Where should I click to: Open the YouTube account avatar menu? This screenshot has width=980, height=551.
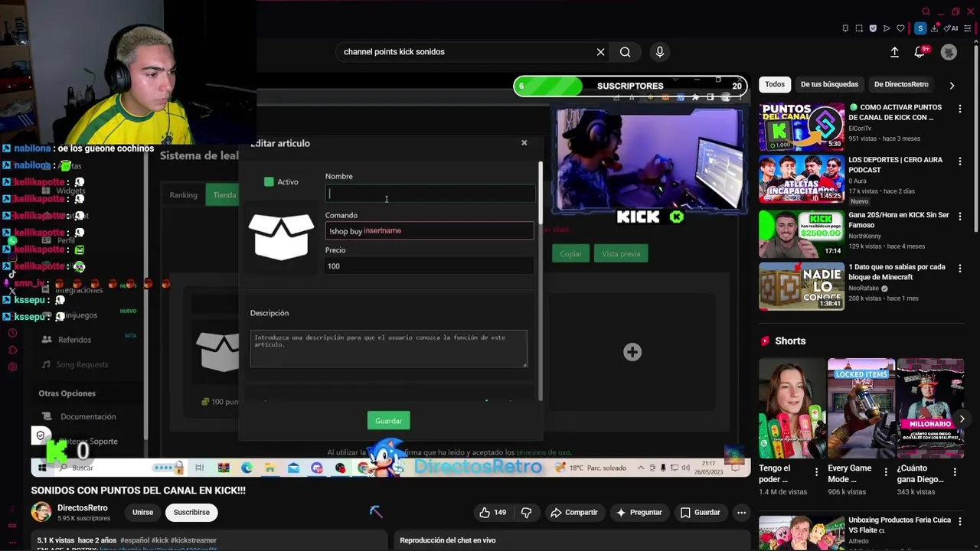[949, 52]
